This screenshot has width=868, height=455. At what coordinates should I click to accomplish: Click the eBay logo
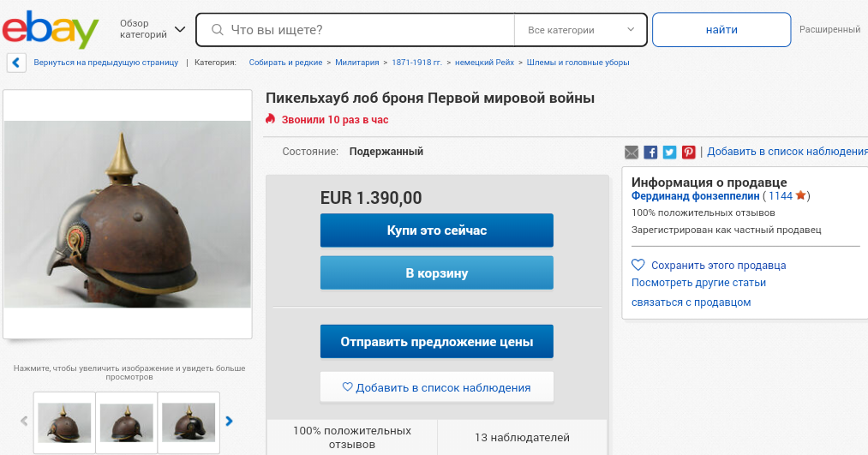click(51, 29)
